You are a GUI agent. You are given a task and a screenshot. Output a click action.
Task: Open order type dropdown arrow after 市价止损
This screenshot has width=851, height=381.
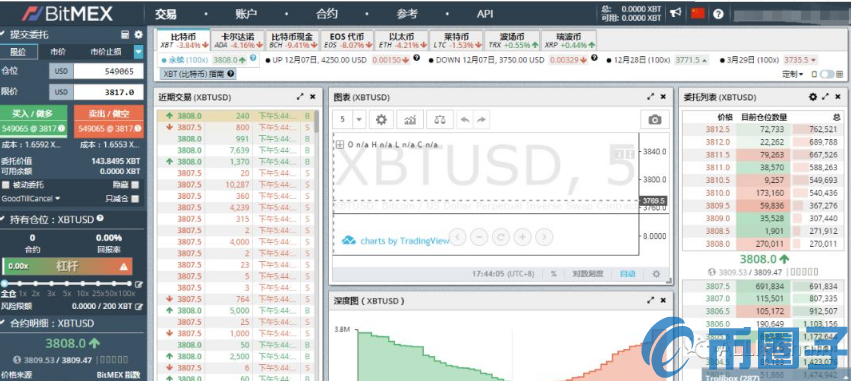138,52
